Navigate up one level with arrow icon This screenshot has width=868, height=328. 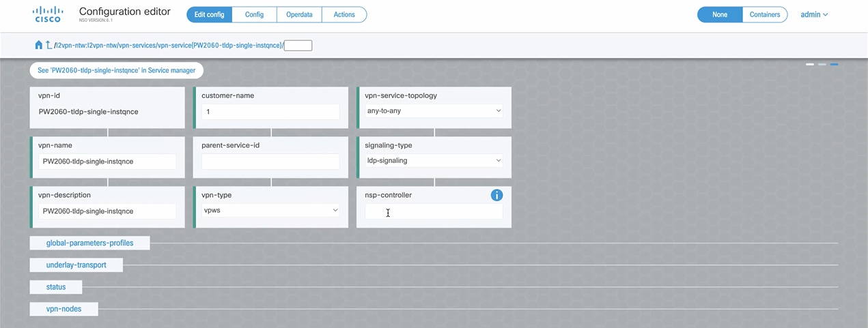pos(48,45)
